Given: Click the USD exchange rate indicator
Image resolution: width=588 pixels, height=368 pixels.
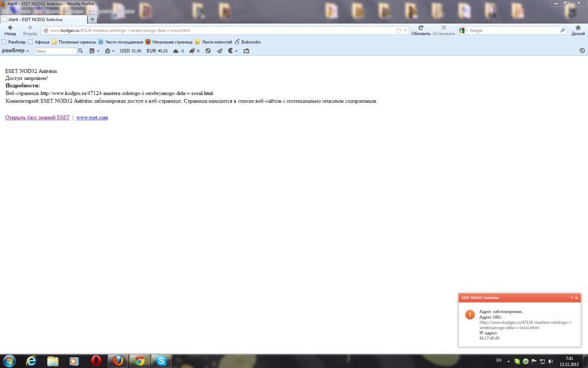Looking at the screenshot, I should (130, 51).
